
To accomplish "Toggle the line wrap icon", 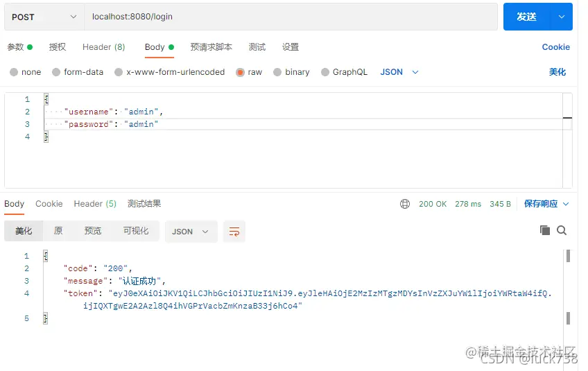I will click(234, 232).
